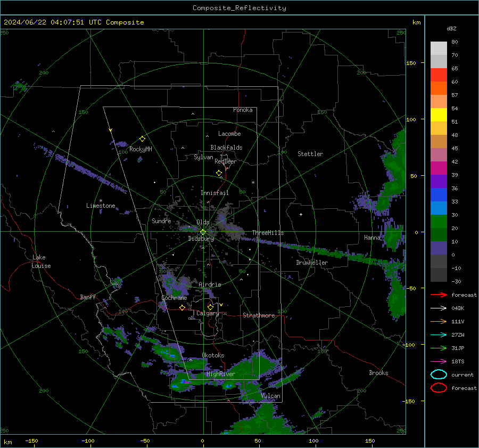
Task: Click the yellow diamond marker below Cochrane
Action: (182, 307)
